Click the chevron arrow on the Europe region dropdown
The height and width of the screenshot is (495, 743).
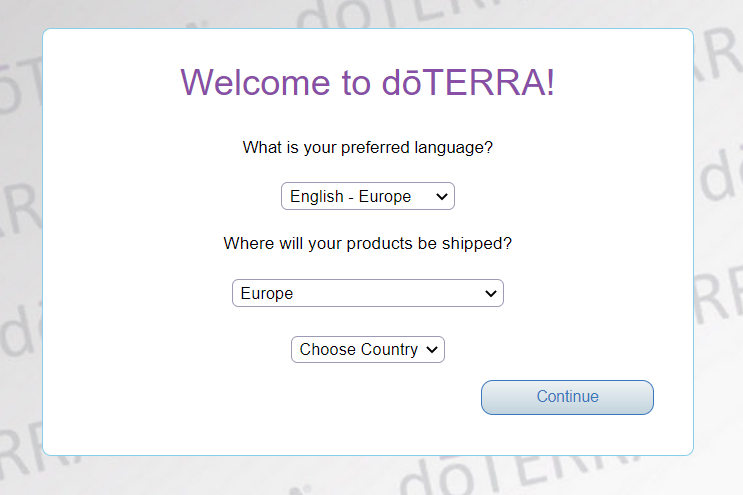(x=491, y=294)
